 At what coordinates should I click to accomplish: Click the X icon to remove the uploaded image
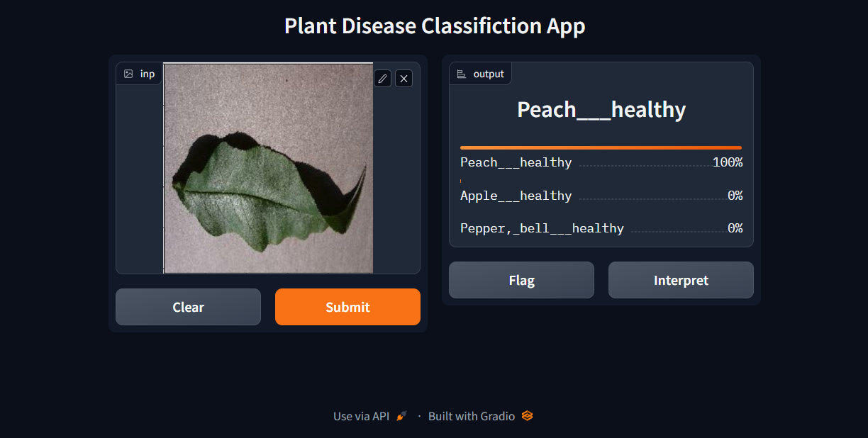404,78
